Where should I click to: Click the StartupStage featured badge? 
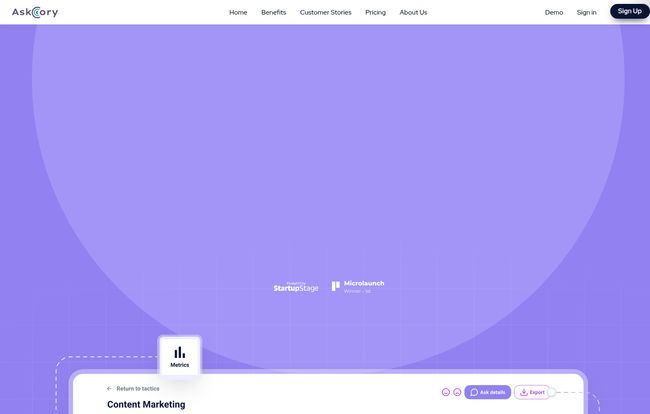[296, 287]
